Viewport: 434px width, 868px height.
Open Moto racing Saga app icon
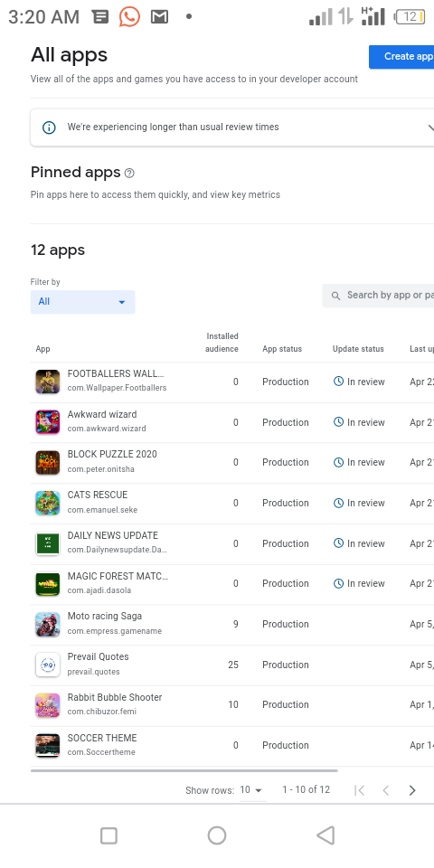coord(48,625)
